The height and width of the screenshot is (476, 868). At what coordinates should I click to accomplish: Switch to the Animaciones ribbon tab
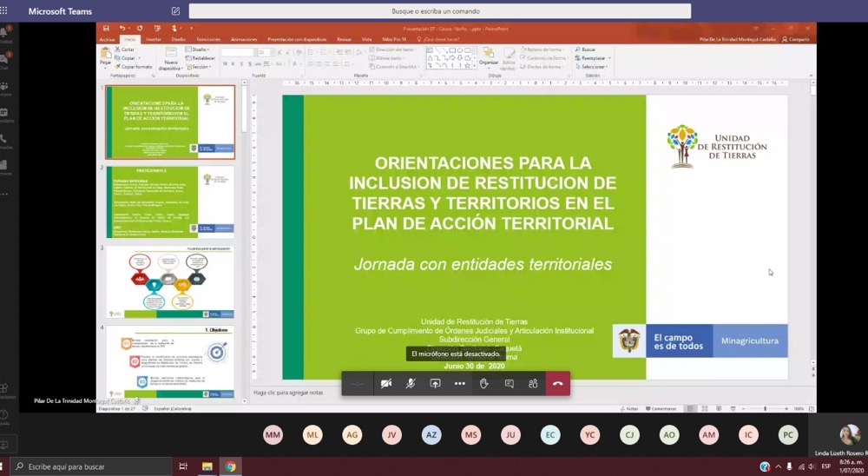pyautogui.click(x=244, y=39)
